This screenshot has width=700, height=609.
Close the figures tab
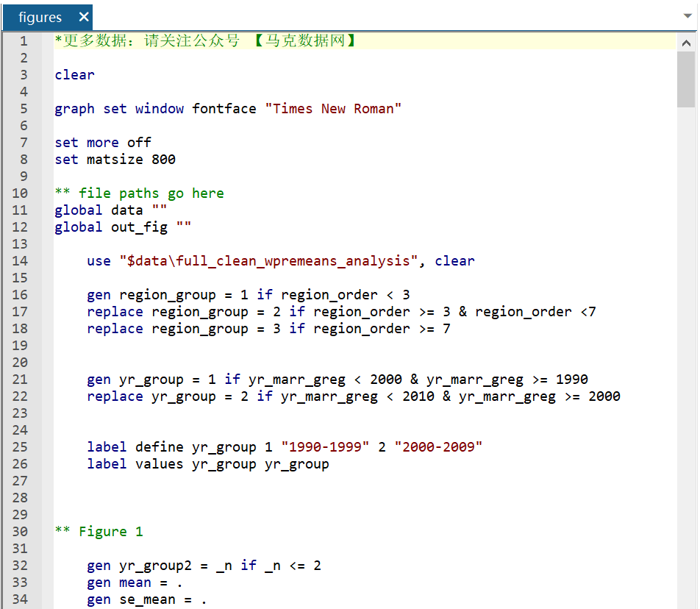click(x=84, y=17)
